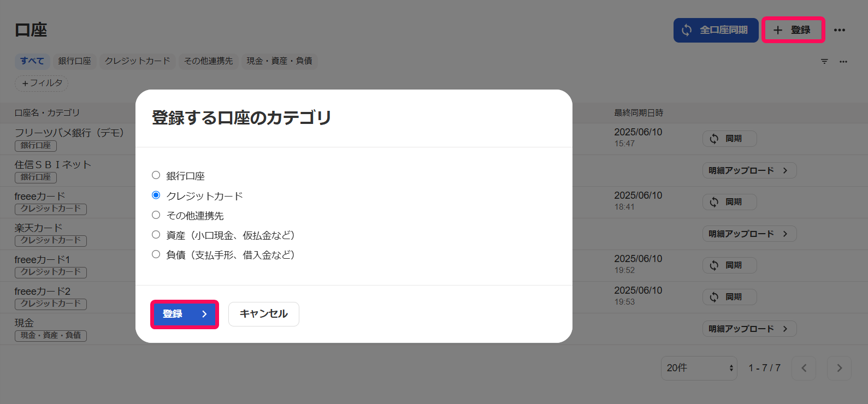Image resolution: width=868 pixels, height=404 pixels.
Task: Open the three-dot overflow menu at top right
Action: [x=840, y=30]
